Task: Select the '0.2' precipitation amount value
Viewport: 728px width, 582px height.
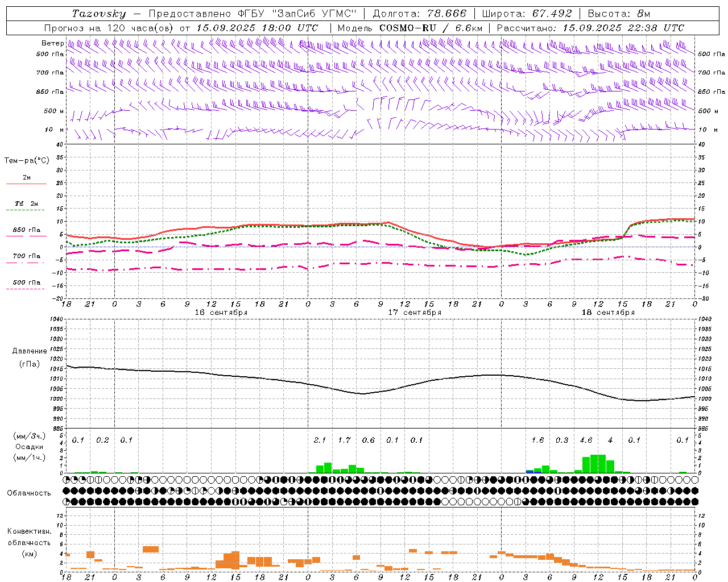Action: click(x=102, y=440)
